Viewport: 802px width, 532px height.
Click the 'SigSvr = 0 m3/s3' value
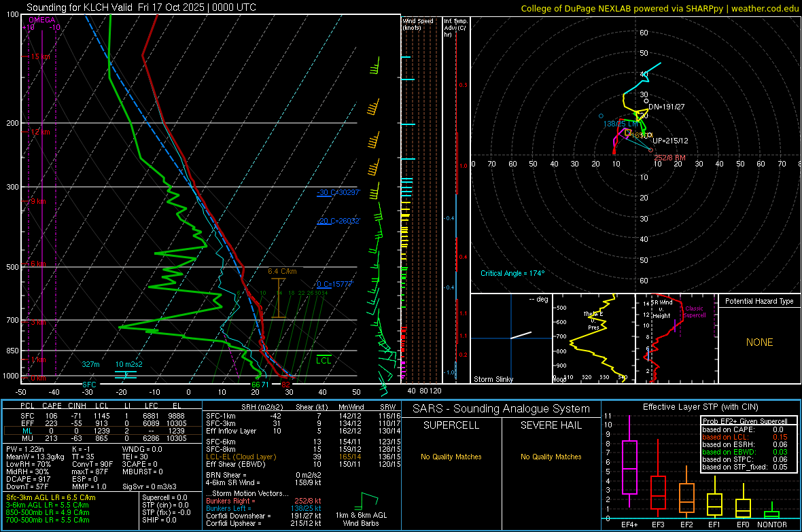coord(150,486)
